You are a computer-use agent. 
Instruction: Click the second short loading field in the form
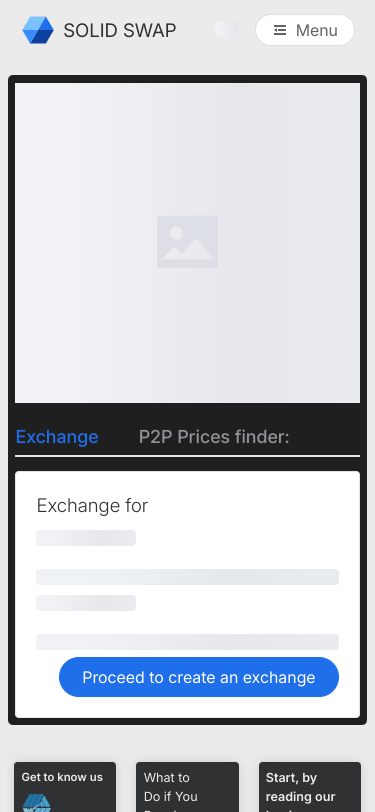(86, 603)
